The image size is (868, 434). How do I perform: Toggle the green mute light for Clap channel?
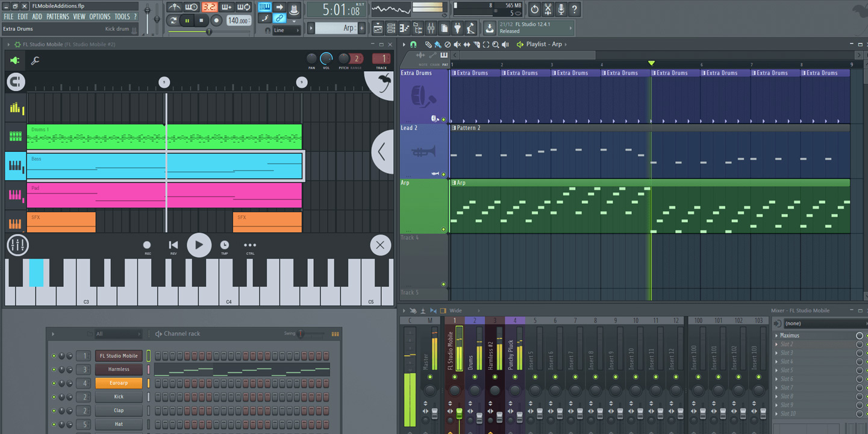pos(54,410)
